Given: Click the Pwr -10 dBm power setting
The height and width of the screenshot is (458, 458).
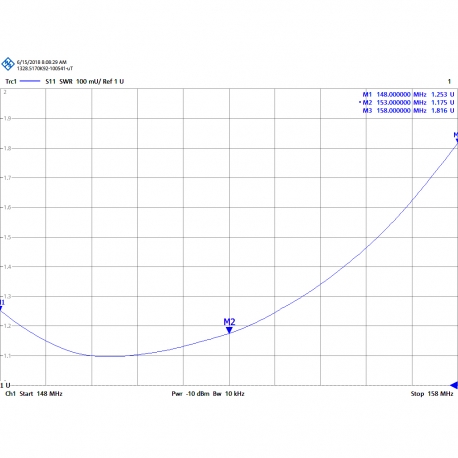Looking at the screenshot, I should click(x=190, y=394).
